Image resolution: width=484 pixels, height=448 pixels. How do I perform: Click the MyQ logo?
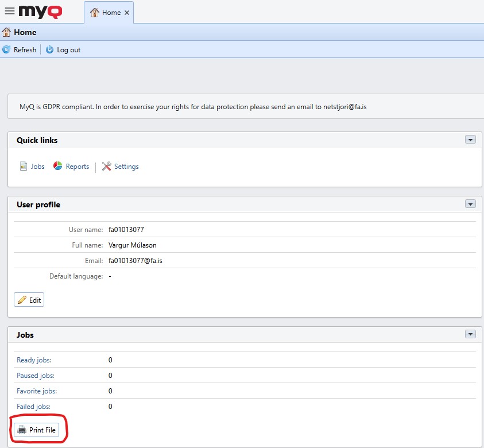[x=42, y=11]
